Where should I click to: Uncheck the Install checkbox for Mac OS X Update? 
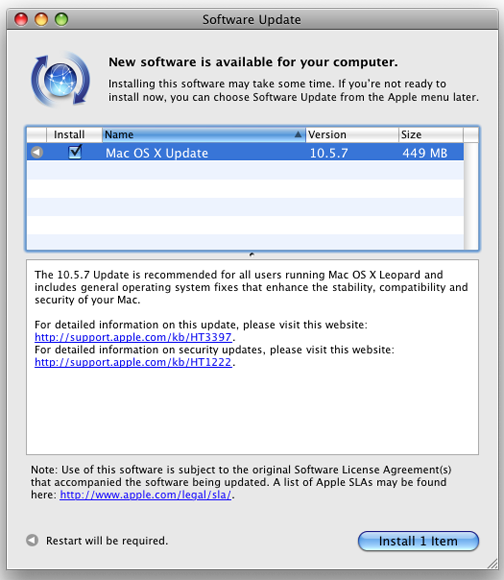pyautogui.click(x=75, y=152)
